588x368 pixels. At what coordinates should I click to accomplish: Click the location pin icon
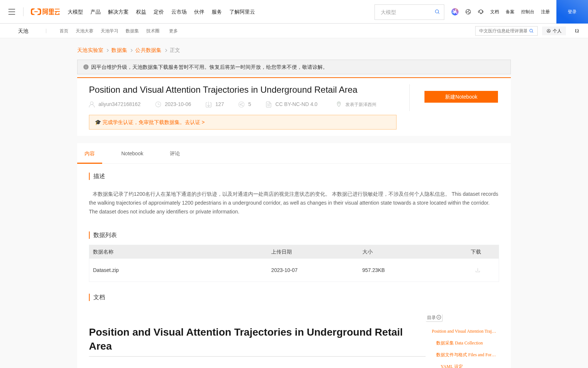[x=339, y=105]
